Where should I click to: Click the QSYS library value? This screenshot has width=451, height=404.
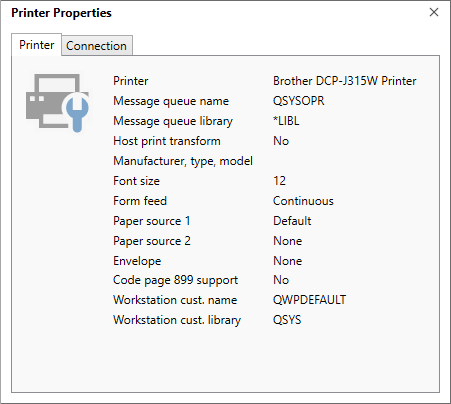[287, 320]
